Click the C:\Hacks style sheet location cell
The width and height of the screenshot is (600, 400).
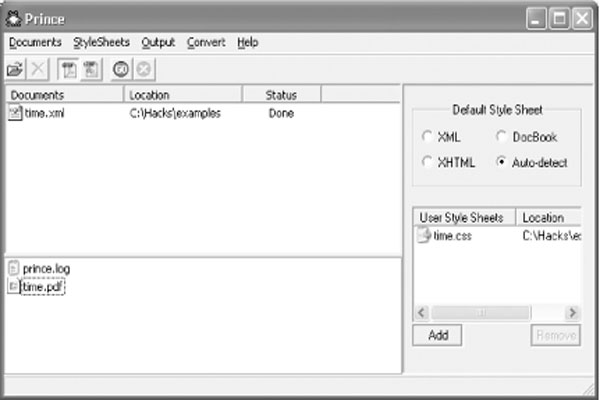551,236
